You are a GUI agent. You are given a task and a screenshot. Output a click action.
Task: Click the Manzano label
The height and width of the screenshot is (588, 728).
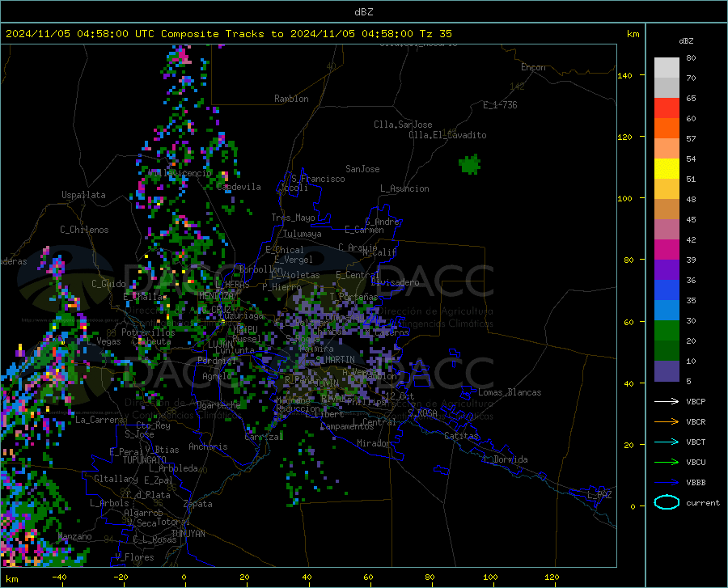(74, 536)
